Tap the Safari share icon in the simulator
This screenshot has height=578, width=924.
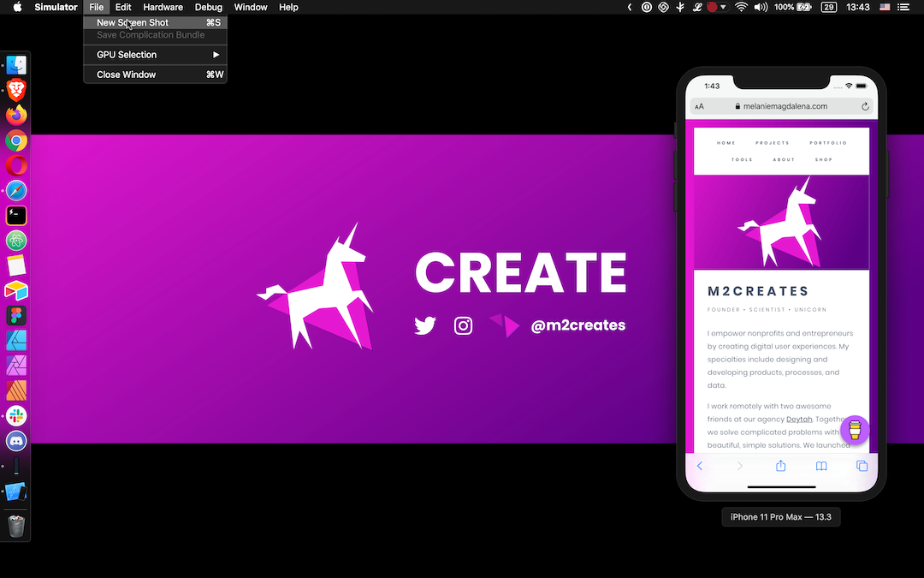(x=779, y=465)
